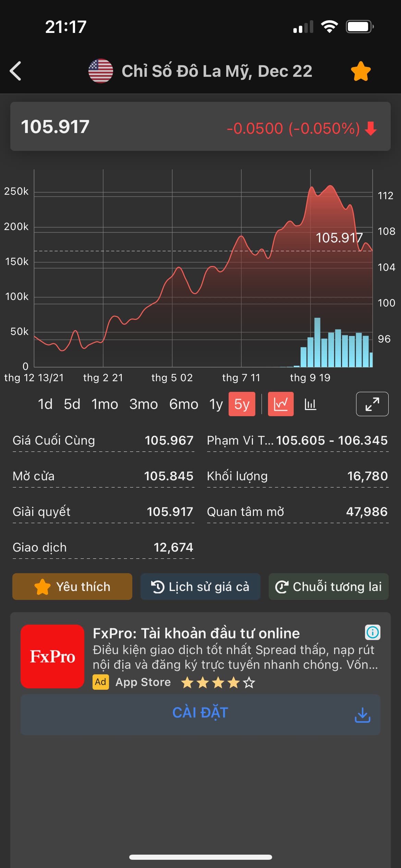
Task: Tap the back arrow in header
Action: coord(16,71)
